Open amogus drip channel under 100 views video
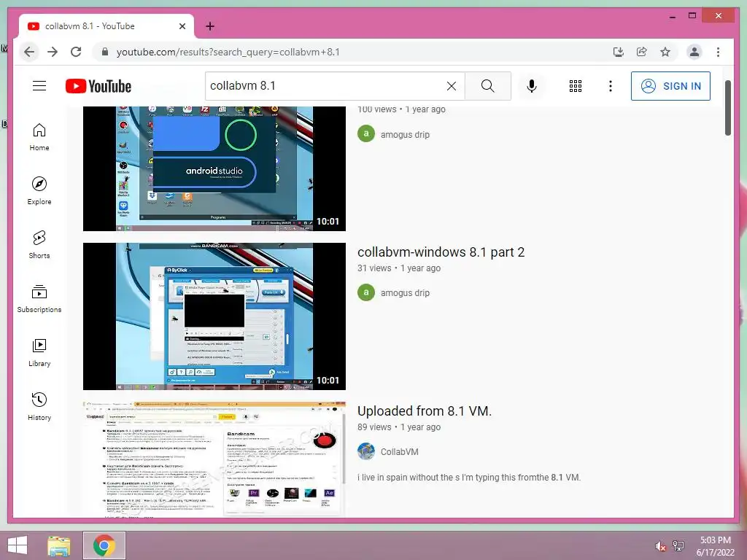Image resolution: width=747 pixels, height=560 pixels. (x=405, y=135)
